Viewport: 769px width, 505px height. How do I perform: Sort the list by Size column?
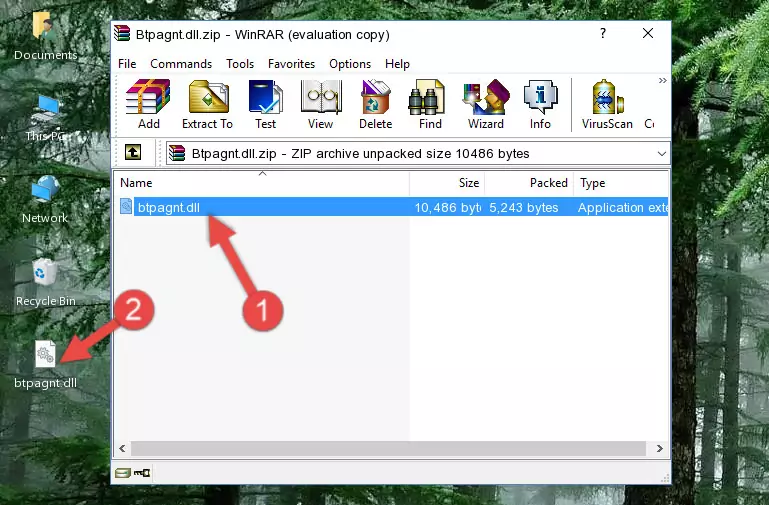click(447, 183)
